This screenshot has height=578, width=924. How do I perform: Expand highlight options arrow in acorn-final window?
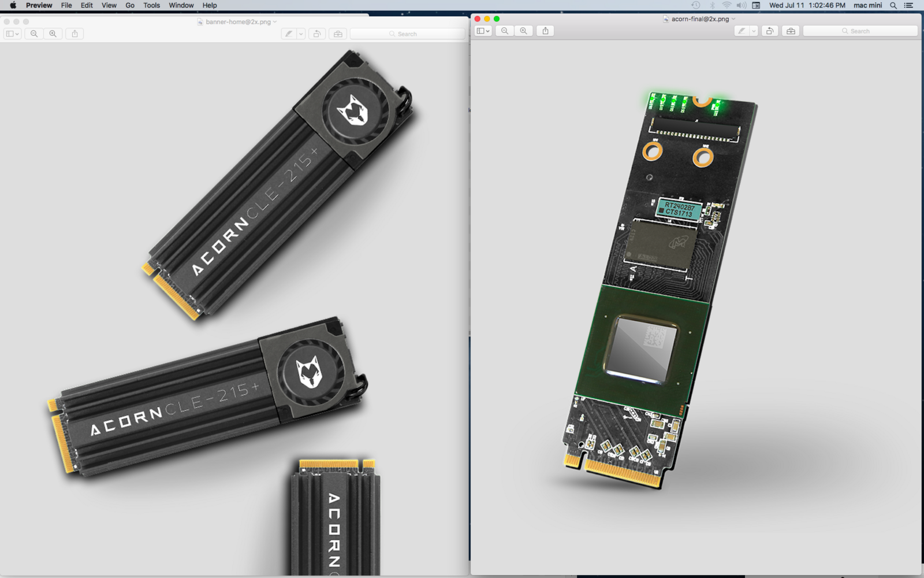pos(754,31)
